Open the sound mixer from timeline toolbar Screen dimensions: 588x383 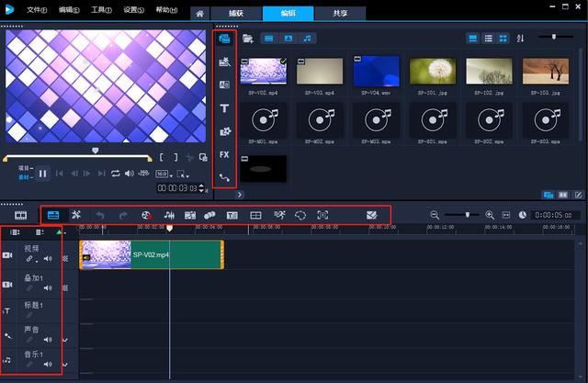169,215
